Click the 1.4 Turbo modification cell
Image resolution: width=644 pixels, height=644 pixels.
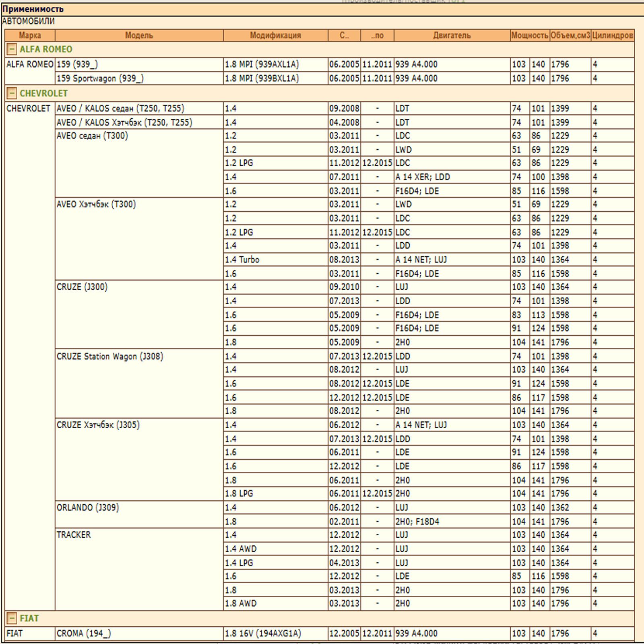(x=242, y=260)
